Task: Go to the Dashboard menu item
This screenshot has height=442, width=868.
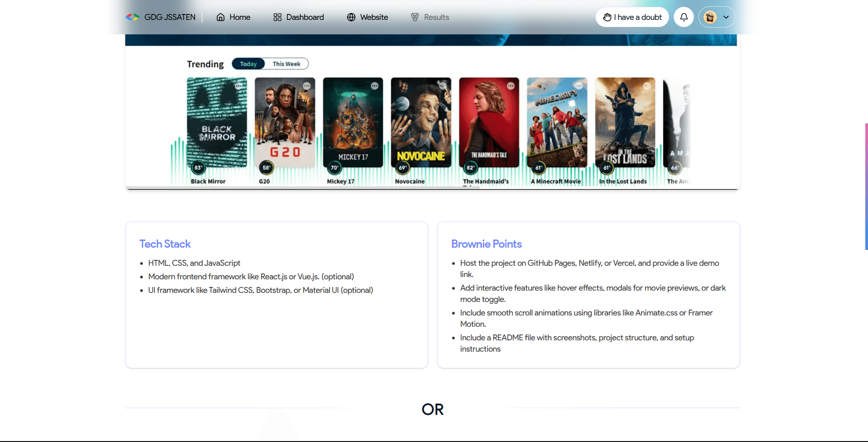Action: (305, 17)
